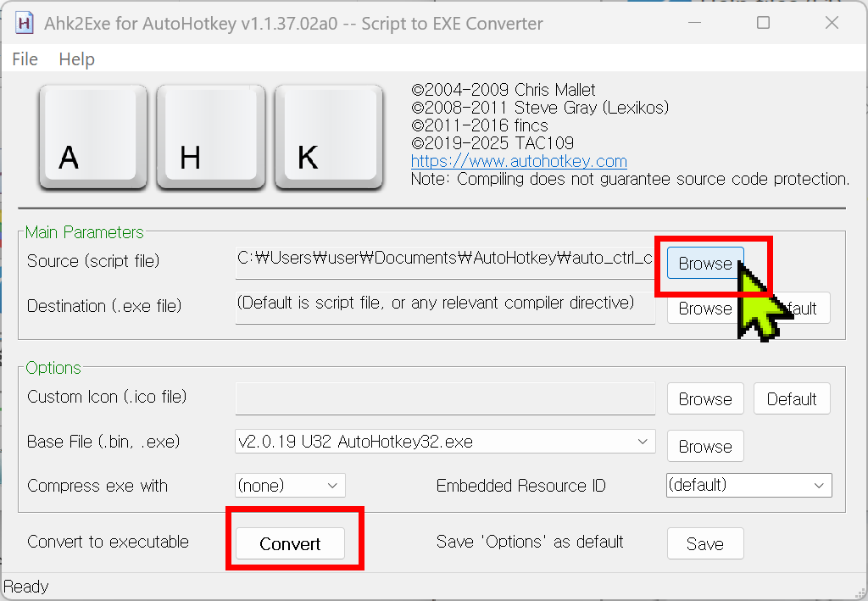868x601 pixels.
Task: Save the Options as default
Action: point(705,544)
